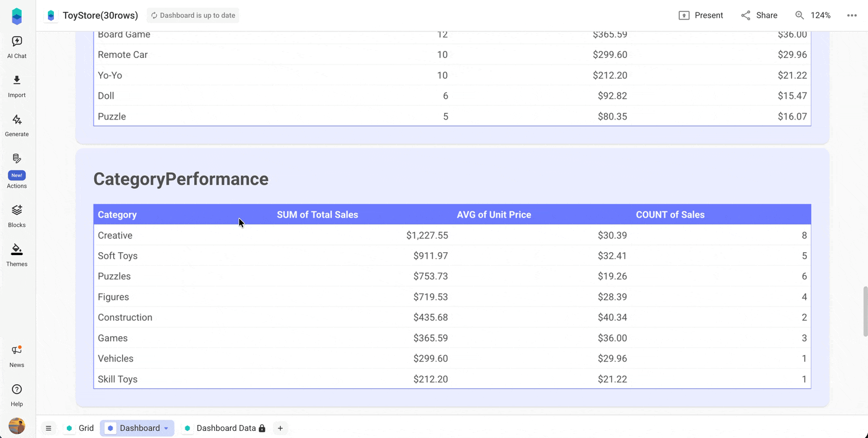The width and height of the screenshot is (868, 438).
Task: Open the sheet list hamburger menu
Action: click(x=49, y=428)
